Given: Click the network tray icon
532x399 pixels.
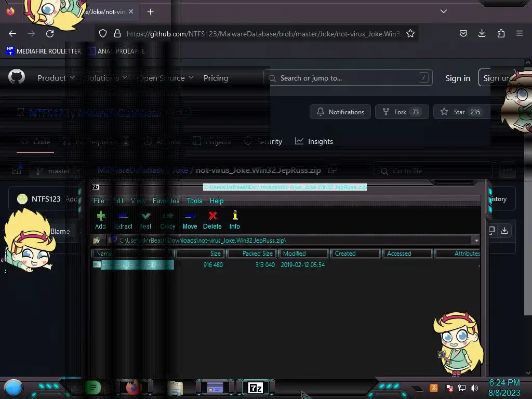Looking at the screenshot, I should tap(461, 388).
